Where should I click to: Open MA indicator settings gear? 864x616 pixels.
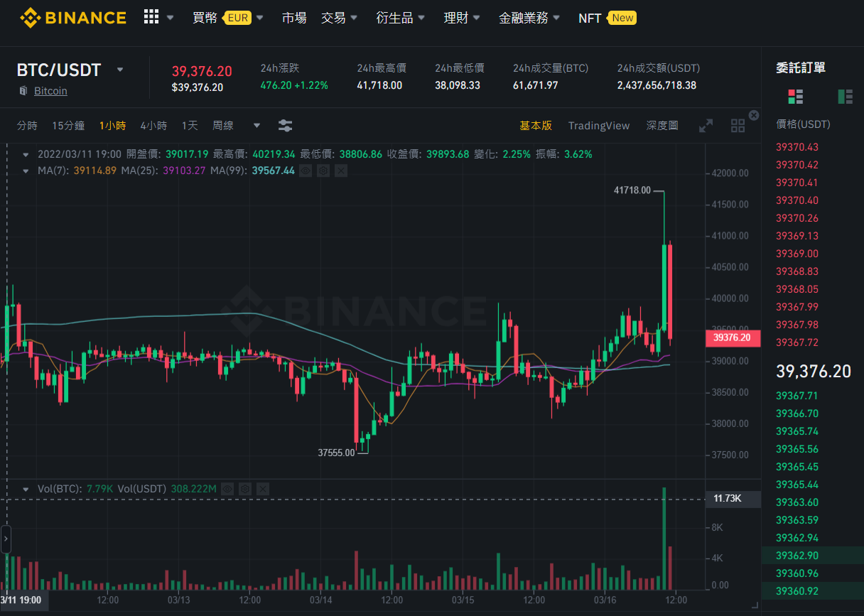323,171
